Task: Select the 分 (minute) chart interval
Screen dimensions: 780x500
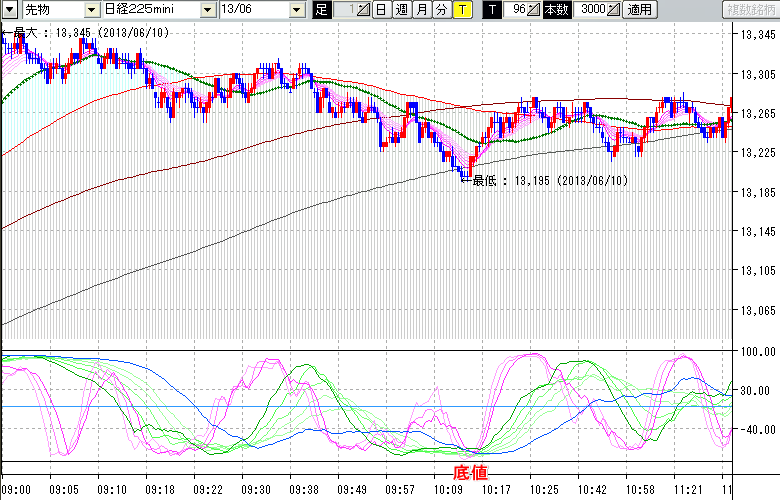Action: click(x=441, y=10)
